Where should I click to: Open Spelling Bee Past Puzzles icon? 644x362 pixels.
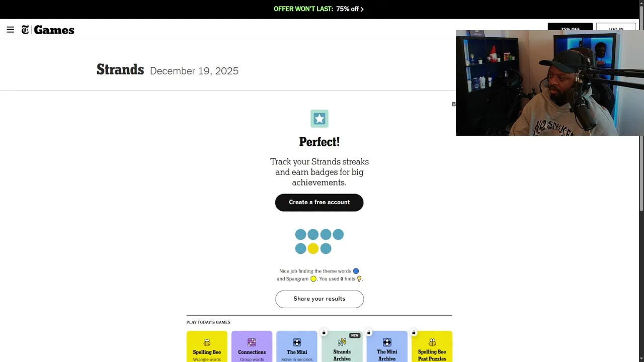point(432,342)
